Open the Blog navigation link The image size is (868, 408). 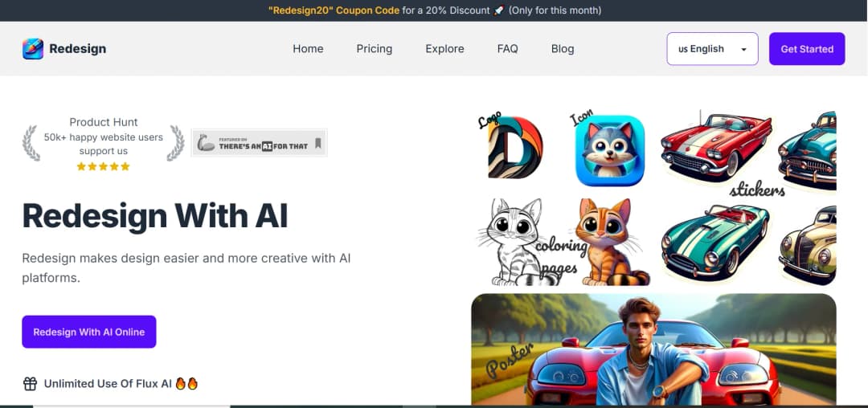(563, 49)
